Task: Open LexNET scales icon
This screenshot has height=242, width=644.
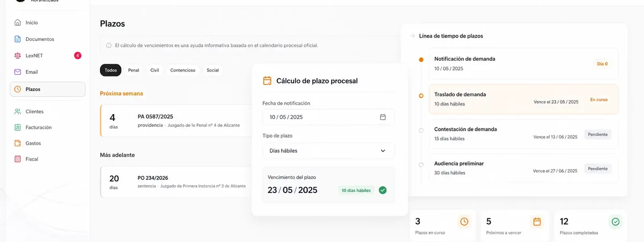Action: [x=18, y=55]
